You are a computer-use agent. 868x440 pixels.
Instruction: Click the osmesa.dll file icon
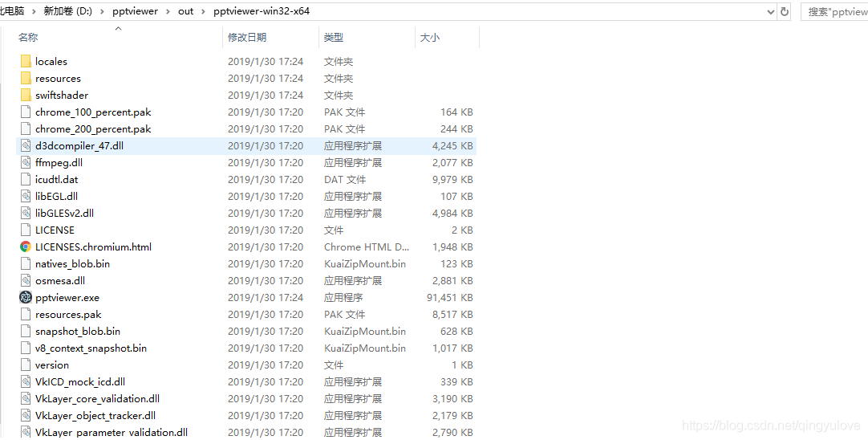(x=26, y=281)
